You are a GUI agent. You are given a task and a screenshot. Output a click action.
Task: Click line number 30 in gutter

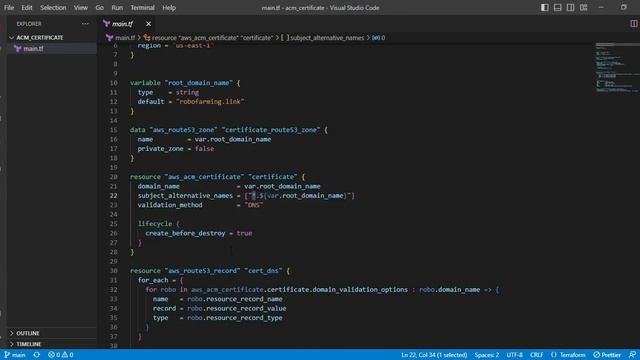tap(113, 271)
